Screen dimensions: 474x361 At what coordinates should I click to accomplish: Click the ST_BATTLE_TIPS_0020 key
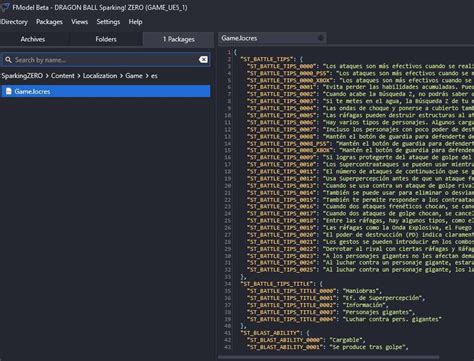tap(282, 235)
